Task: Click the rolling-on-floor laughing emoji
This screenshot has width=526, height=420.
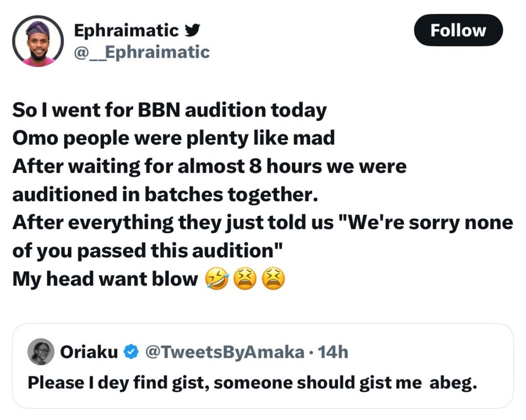Action: (217, 279)
